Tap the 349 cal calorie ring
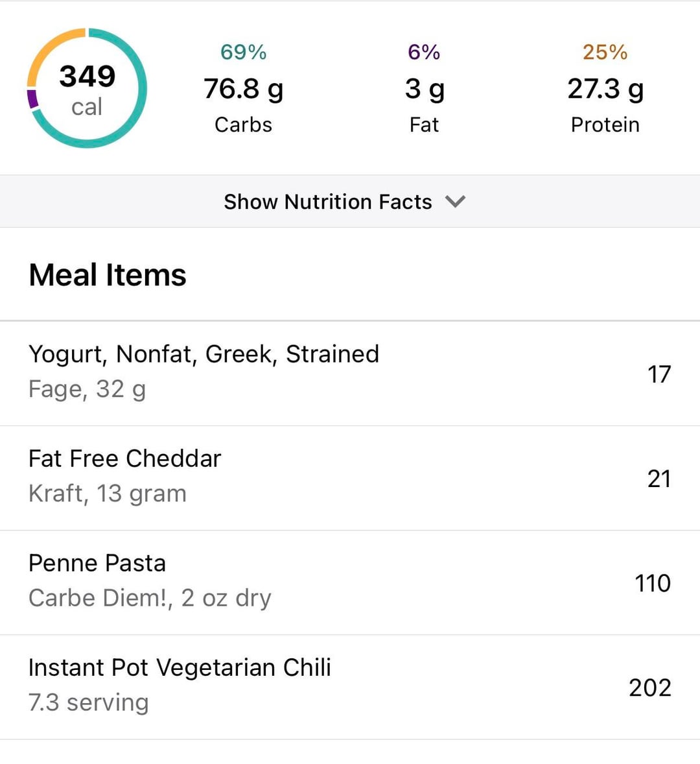 coord(87,89)
